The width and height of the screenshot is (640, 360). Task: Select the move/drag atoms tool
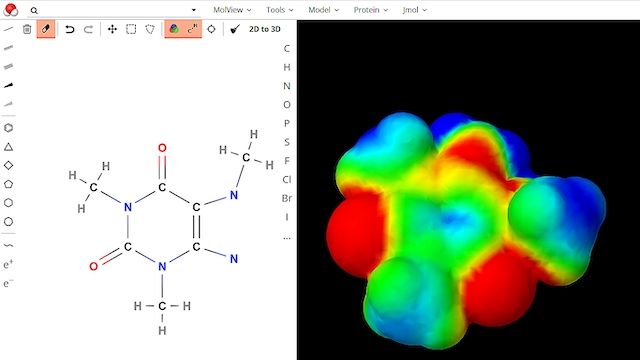(x=112, y=29)
